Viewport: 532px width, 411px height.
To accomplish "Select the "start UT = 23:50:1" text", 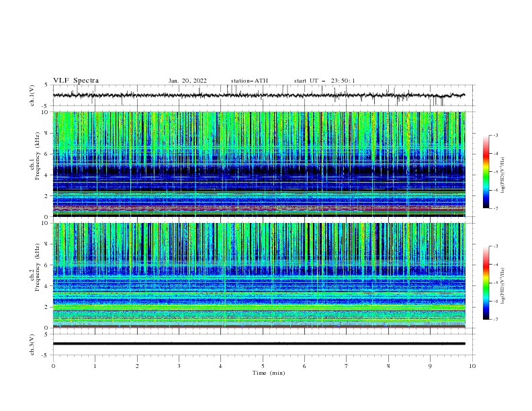I will coord(324,81).
